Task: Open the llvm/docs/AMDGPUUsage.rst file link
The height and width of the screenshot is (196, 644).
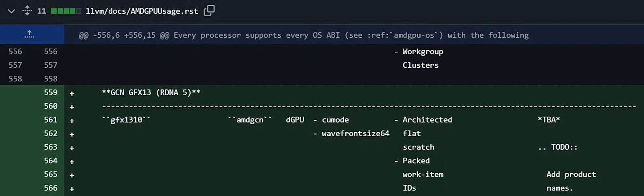Action: 142,11
